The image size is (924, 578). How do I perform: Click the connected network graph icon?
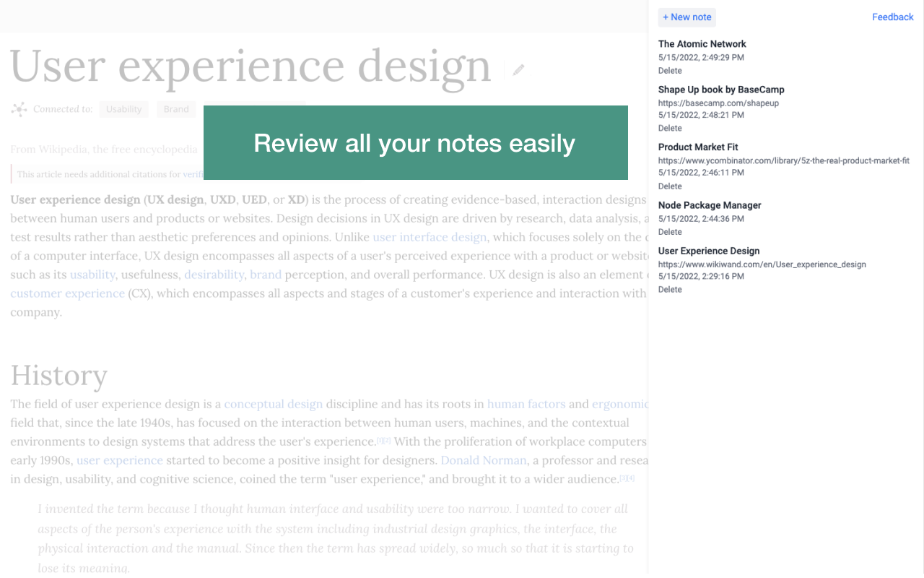[19, 109]
